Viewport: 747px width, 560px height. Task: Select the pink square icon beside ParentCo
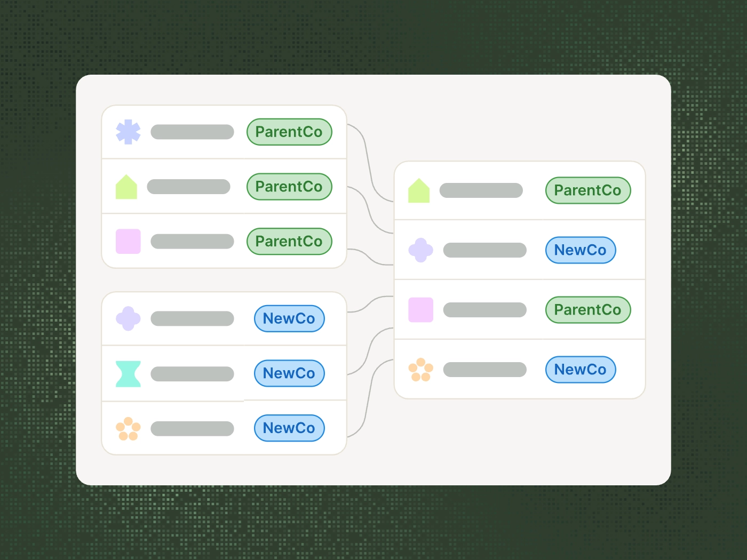[127, 241]
